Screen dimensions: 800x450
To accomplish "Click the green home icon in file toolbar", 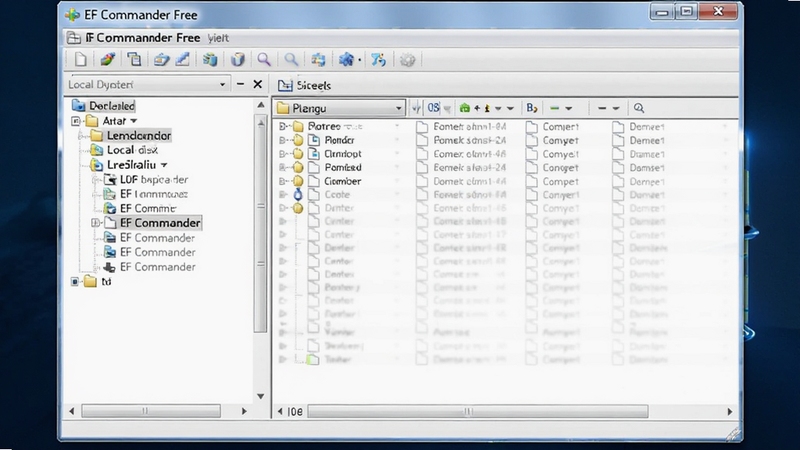I will coord(464,108).
